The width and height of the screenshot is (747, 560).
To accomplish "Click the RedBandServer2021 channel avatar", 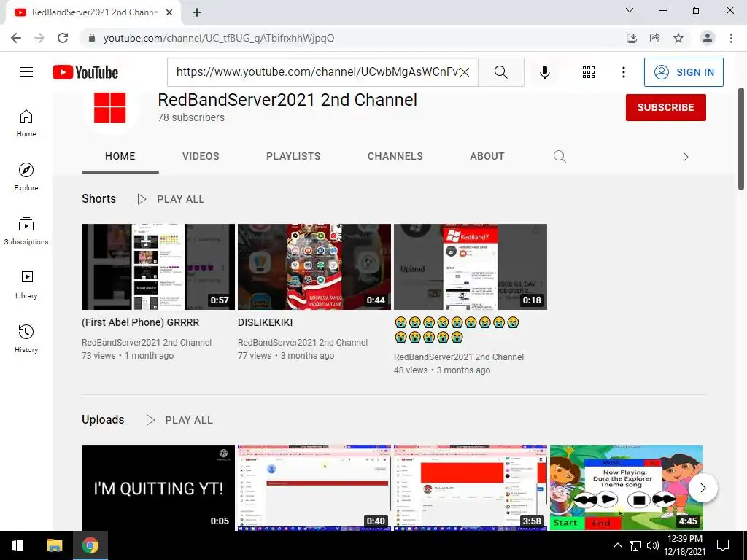I will tap(110, 108).
